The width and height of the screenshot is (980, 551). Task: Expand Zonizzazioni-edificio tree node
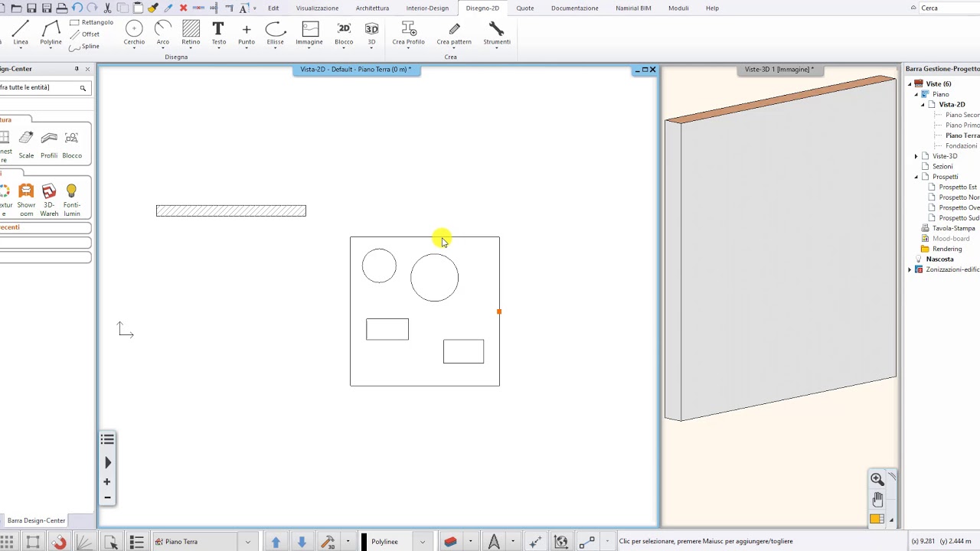coord(910,269)
